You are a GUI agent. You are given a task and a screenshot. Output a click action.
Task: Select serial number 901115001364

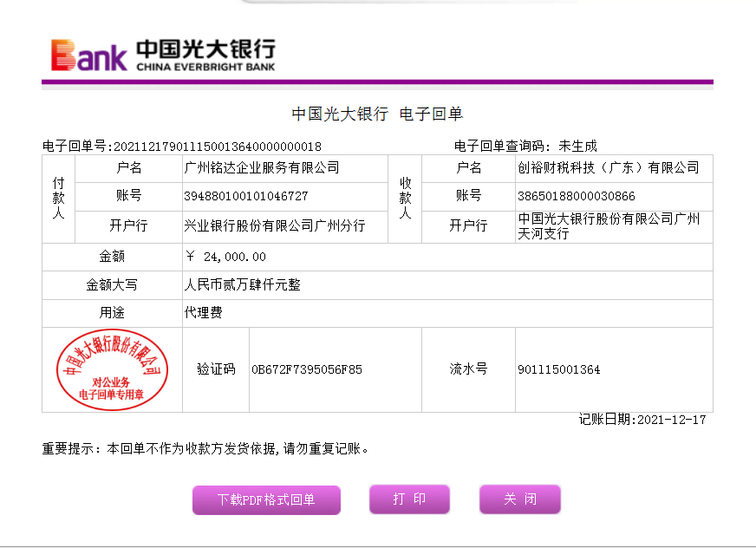[559, 370]
